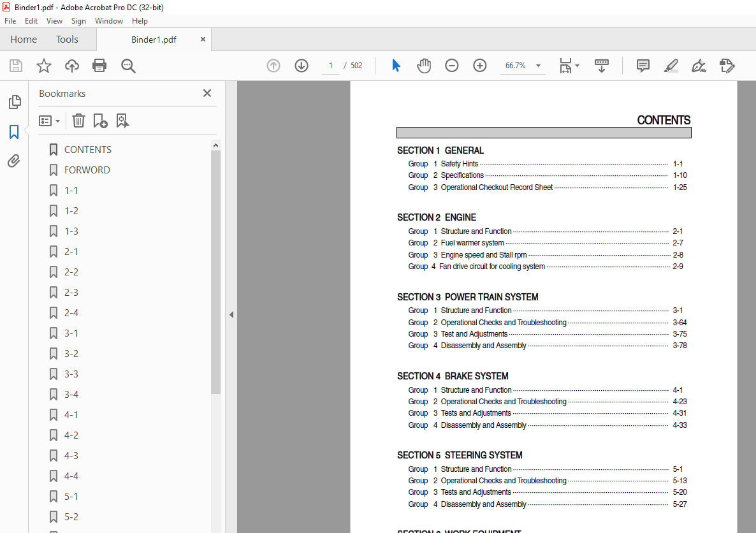Choose the Selection arrow tool
Screen dimensions: 756x533
(x=396, y=66)
